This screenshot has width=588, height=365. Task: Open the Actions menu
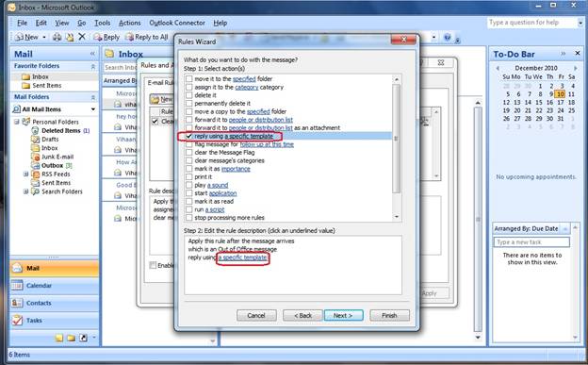click(x=129, y=23)
